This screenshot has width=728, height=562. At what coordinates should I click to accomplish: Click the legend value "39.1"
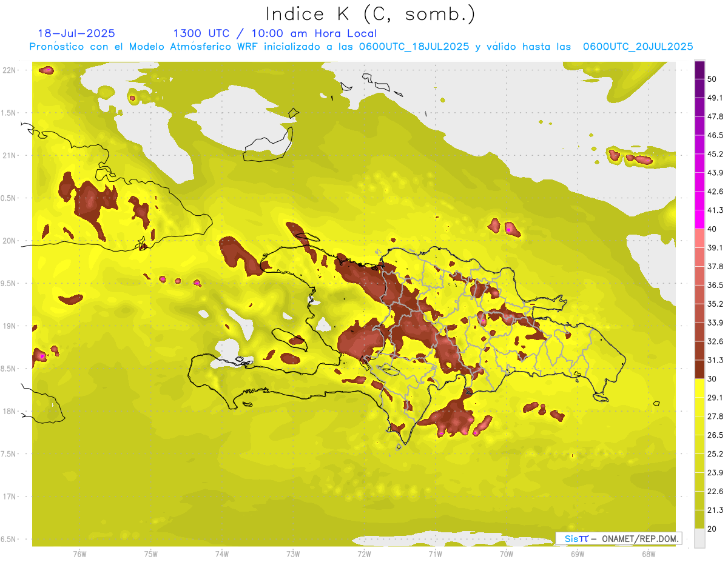715,248
